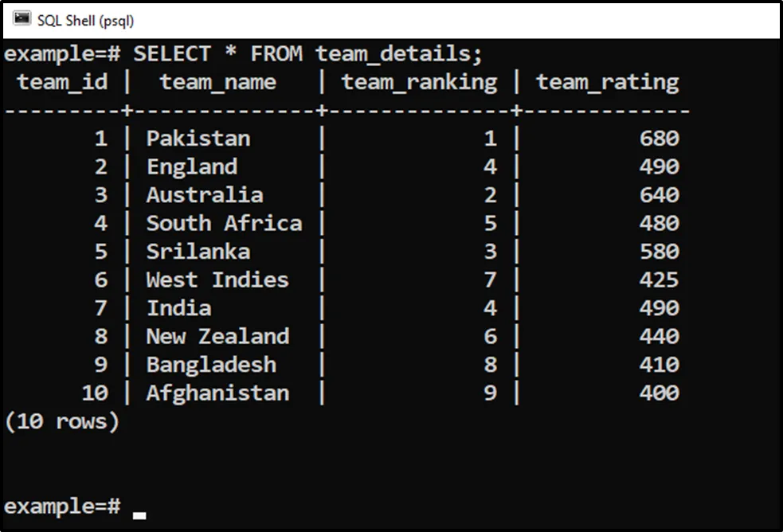Click the team_name column header
This screenshot has width=783, height=532.
pos(217,82)
